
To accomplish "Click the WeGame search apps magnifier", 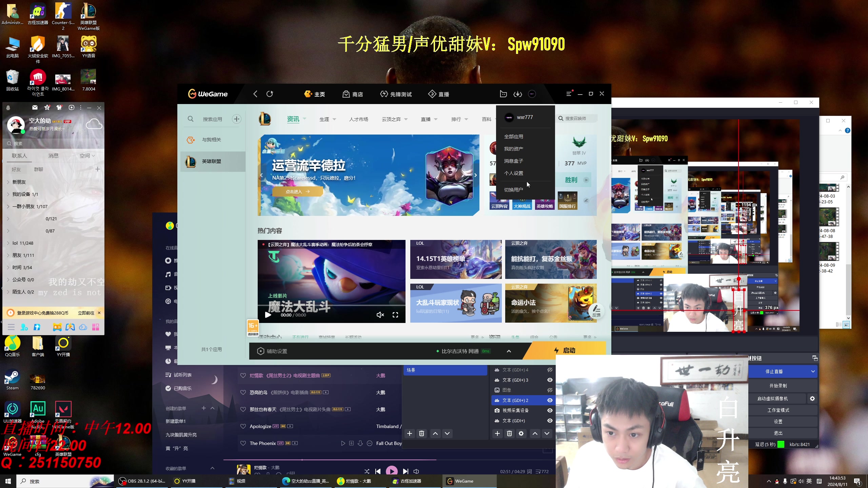I will pyautogui.click(x=191, y=119).
